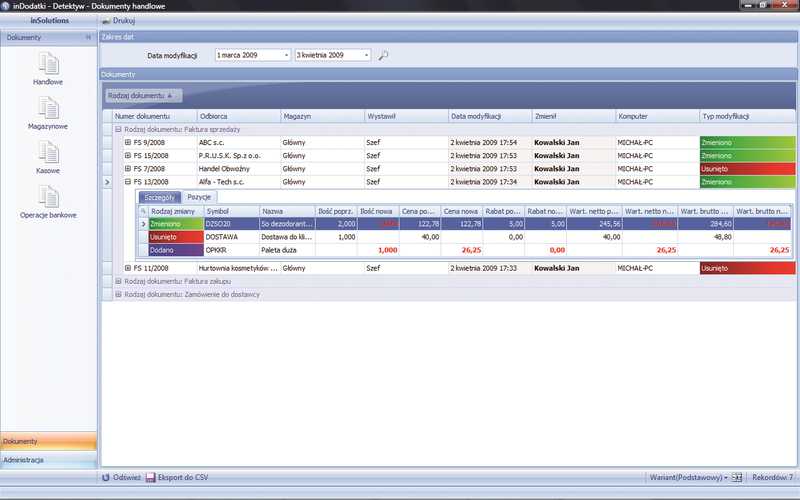Sort by Typ modyfikacji column header

(x=747, y=116)
